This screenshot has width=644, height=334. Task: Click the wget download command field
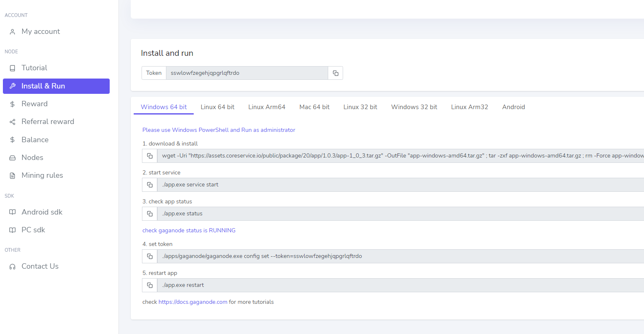401,156
